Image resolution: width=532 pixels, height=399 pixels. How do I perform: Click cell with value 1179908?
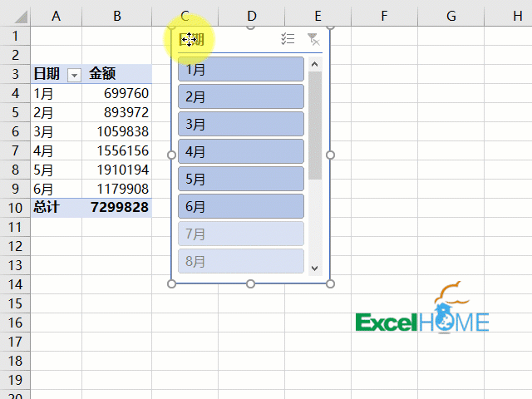pos(117,189)
